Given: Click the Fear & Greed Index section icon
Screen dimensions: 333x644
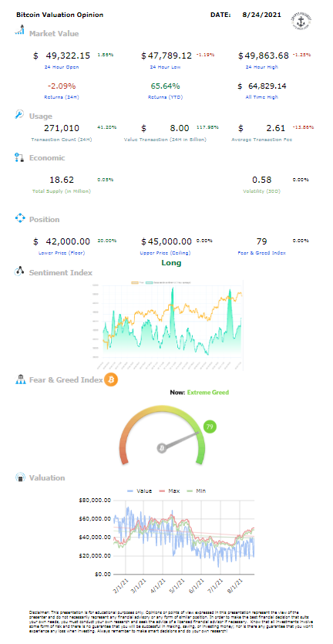Looking at the screenshot, I should (x=20, y=379).
